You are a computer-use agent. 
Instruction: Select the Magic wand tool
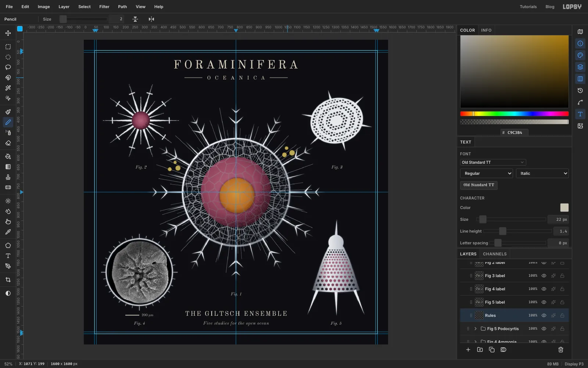click(x=8, y=88)
